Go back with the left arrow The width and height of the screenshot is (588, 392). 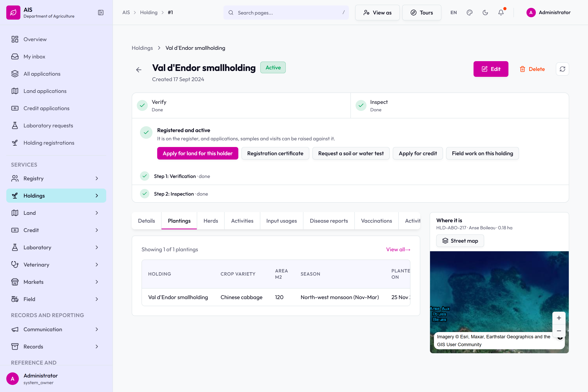(x=139, y=70)
